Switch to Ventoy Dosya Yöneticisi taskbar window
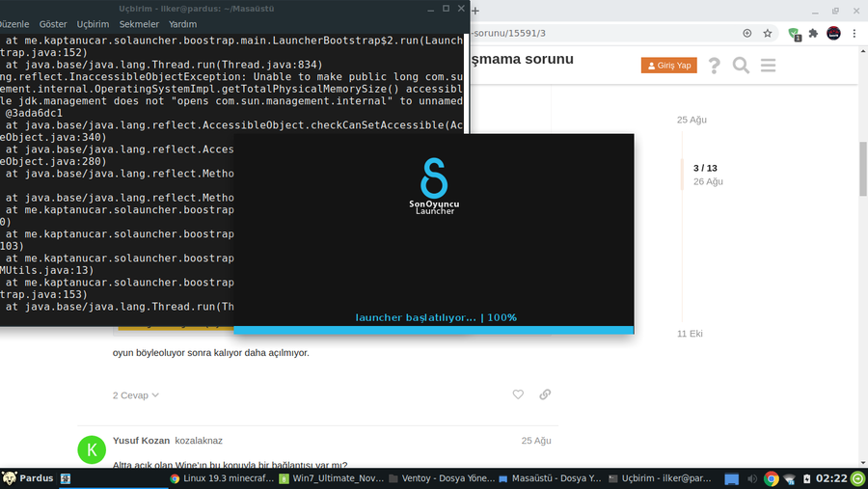Image resolution: width=868 pixels, height=489 pixels. tap(441, 478)
